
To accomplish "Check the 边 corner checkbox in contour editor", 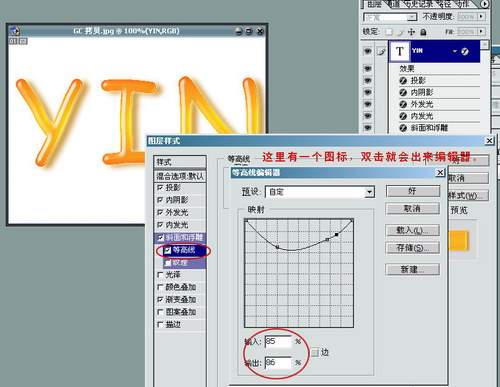I will pos(315,352).
